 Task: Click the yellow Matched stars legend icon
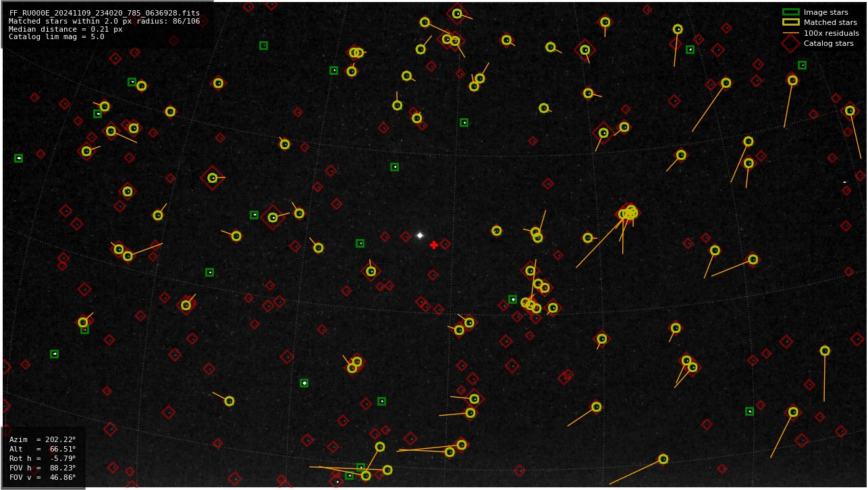click(790, 22)
